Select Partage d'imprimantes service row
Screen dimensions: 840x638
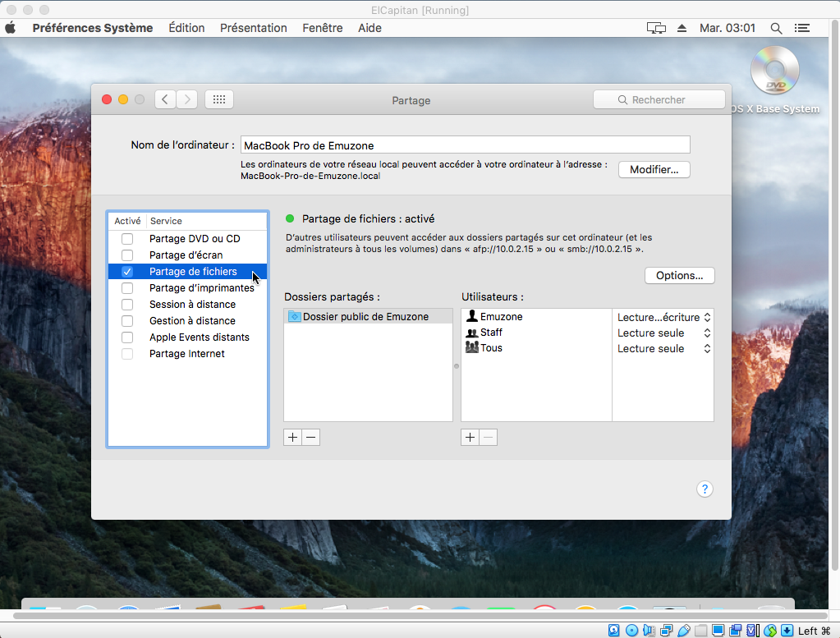pyautogui.click(x=187, y=287)
